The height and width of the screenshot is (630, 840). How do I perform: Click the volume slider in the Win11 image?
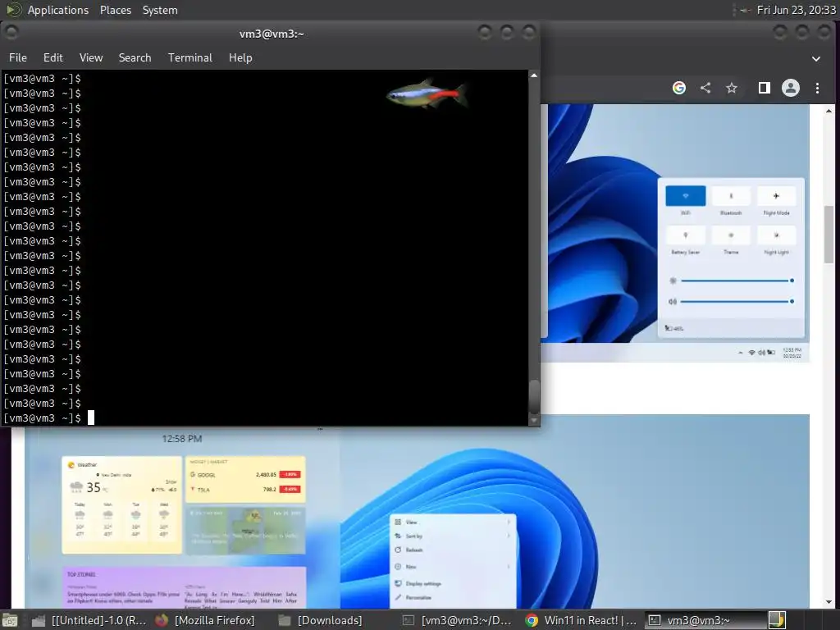[737, 302]
